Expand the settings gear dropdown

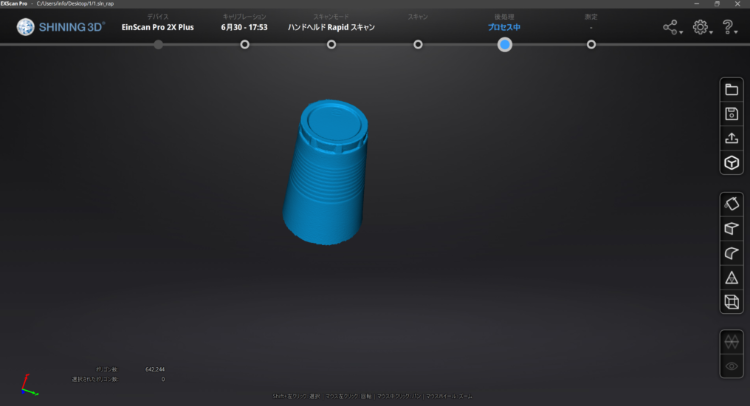(701, 28)
